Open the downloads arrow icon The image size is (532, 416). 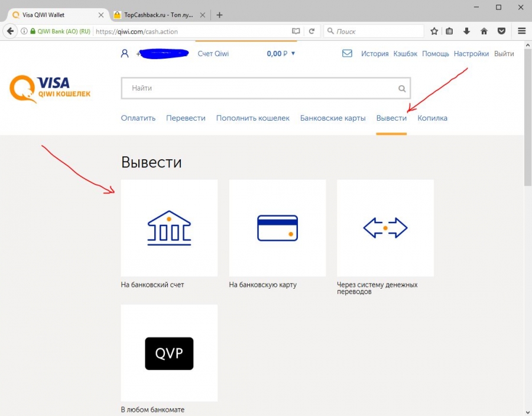[466, 31]
